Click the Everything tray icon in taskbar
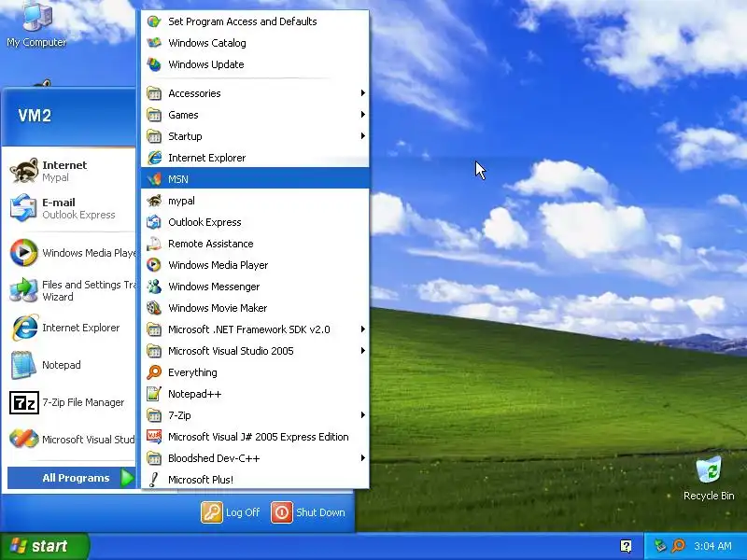This screenshot has width=747, height=560. pos(679,545)
